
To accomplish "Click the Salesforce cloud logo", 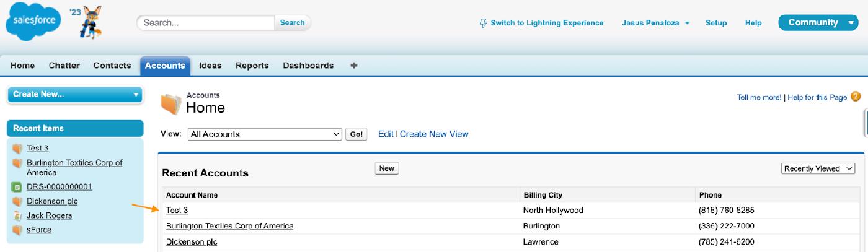I will click(33, 23).
